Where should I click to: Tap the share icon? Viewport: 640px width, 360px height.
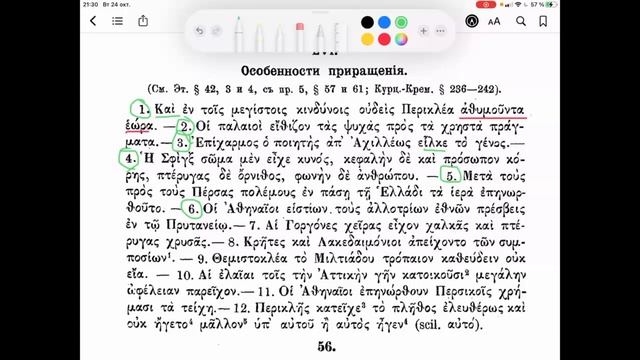click(143, 20)
